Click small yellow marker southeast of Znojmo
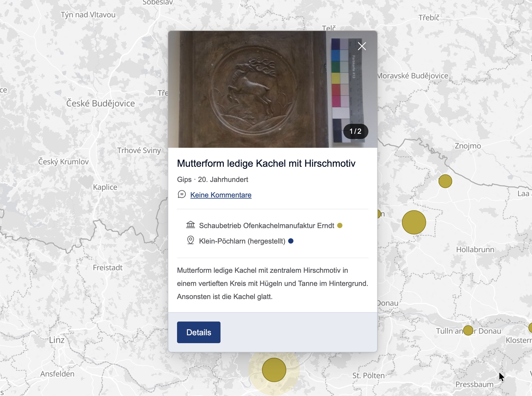Image resolution: width=532 pixels, height=396 pixels. tap(445, 181)
